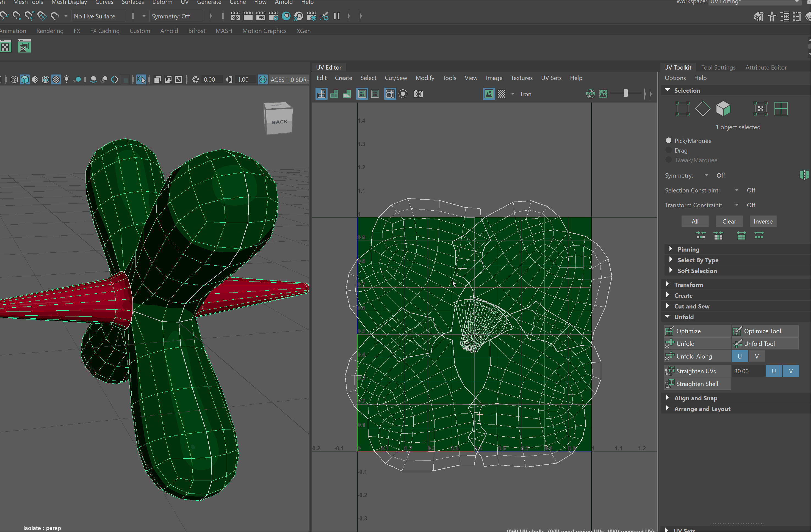Viewport: 811px width, 532px height.
Task: Click the UV snapshot camera icon
Action: pos(418,94)
